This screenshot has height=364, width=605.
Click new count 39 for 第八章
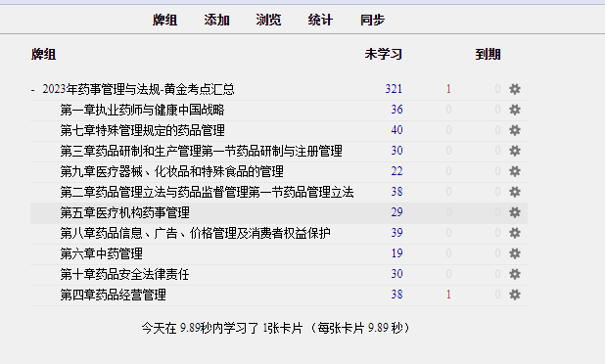(396, 233)
